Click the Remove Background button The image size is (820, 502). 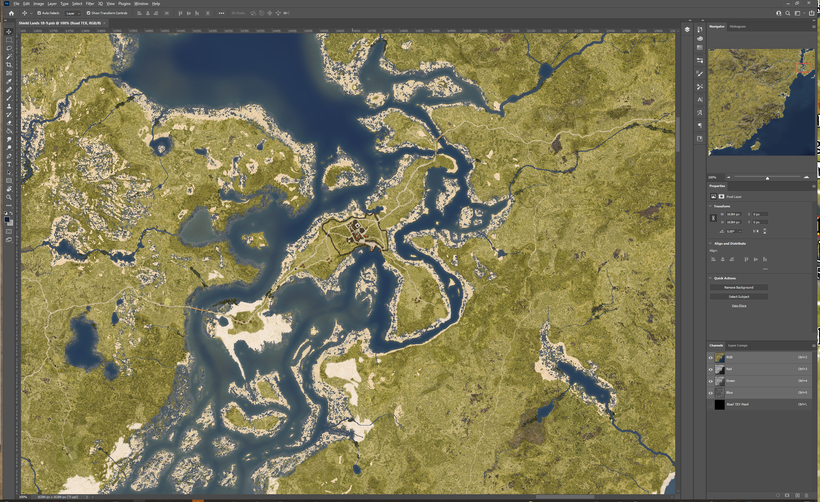(x=738, y=287)
